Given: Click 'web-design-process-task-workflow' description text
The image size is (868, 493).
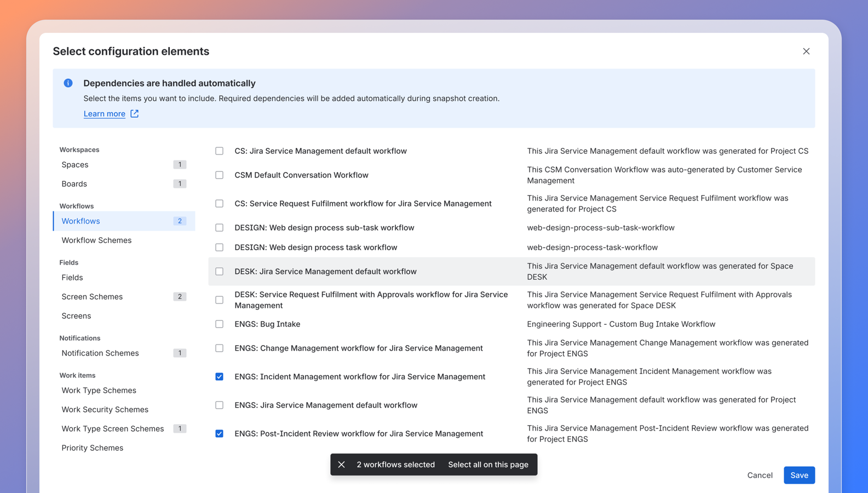Looking at the screenshot, I should tap(592, 248).
